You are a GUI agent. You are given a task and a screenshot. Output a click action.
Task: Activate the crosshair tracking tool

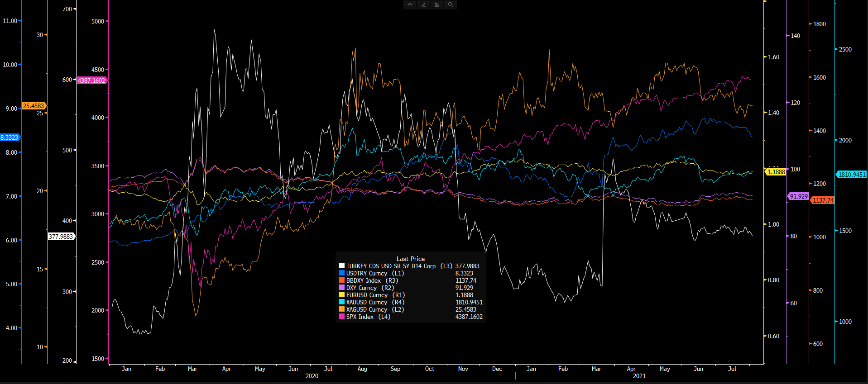coord(410,5)
